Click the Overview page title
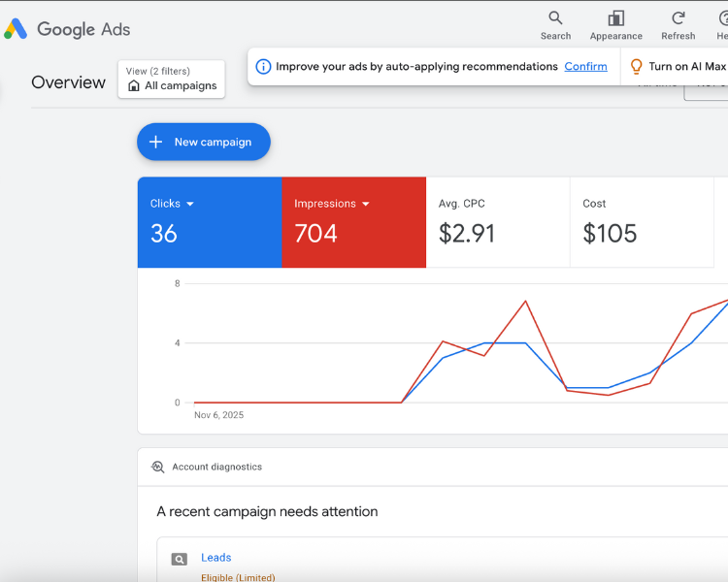Image resolution: width=728 pixels, height=582 pixels. click(x=68, y=82)
